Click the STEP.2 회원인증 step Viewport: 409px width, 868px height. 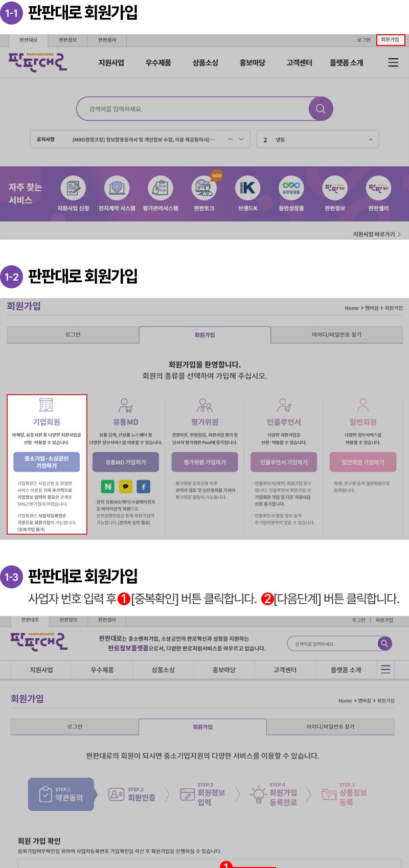pyautogui.click(x=132, y=794)
